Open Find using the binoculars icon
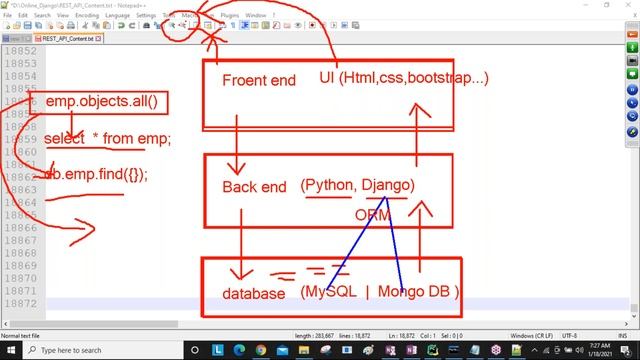Viewport: 640px width, 360px height. coord(146,25)
